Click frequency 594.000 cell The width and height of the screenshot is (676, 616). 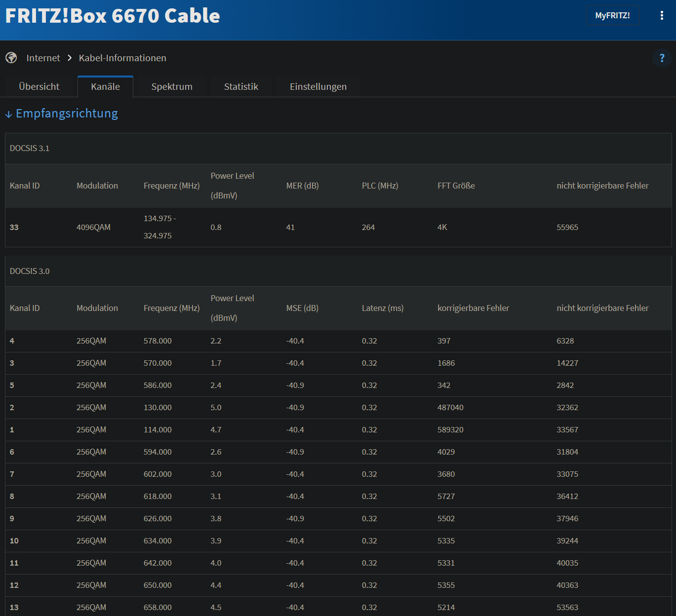(x=158, y=452)
